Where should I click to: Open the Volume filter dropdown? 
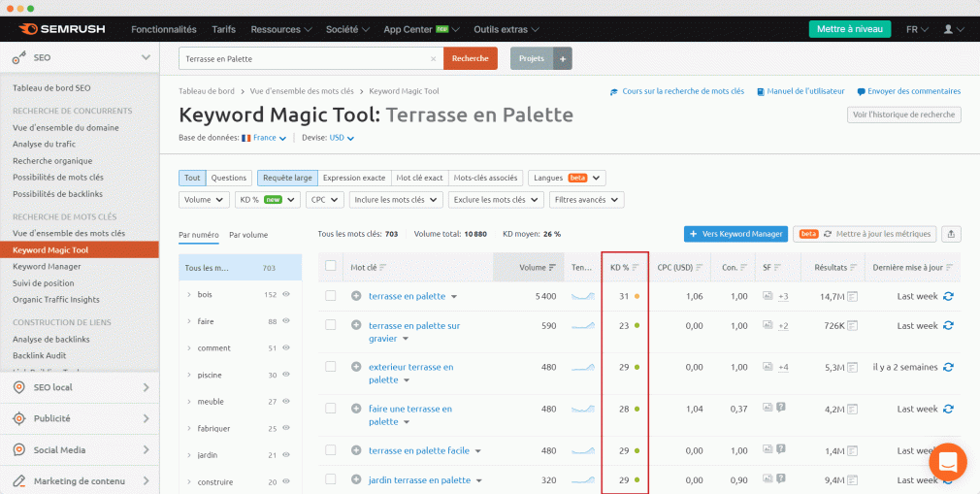pyautogui.click(x=204, y=200)
